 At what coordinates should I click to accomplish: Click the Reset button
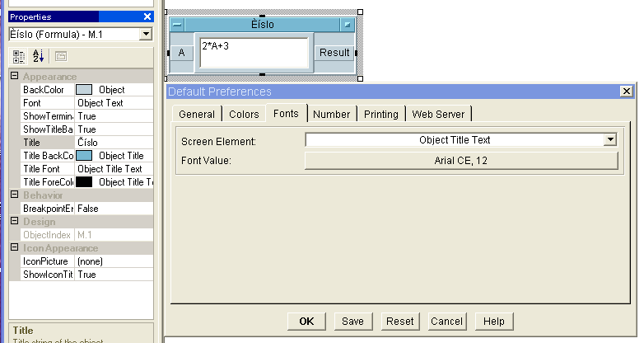pos(400,321)
